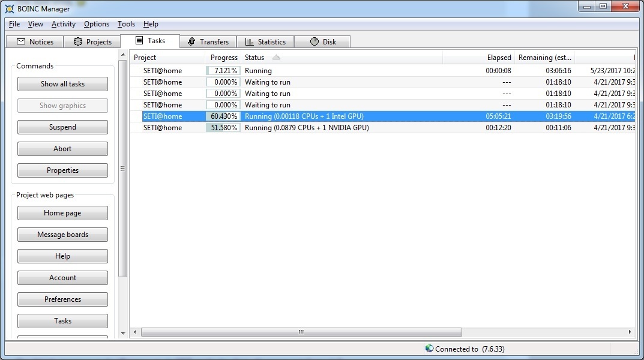The image size is (644, 360).
Task: Click the Notices tab envelope icon
Action: 21,41
